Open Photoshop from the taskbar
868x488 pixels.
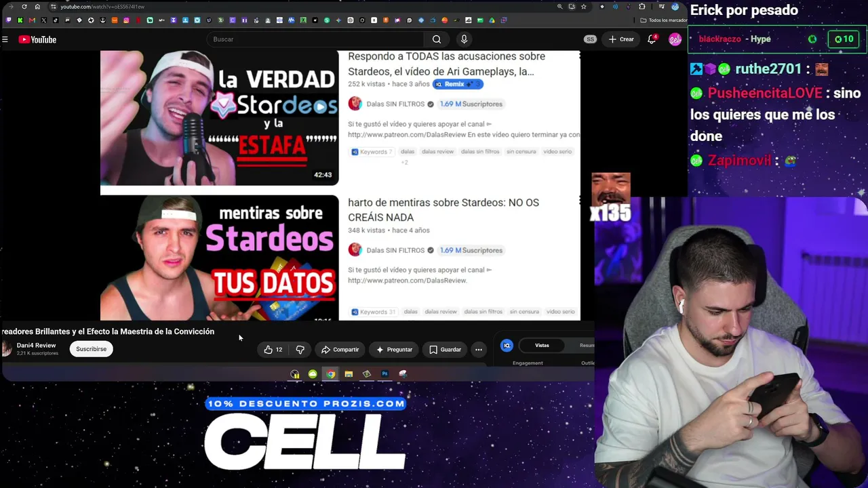(x=384, y=374)
